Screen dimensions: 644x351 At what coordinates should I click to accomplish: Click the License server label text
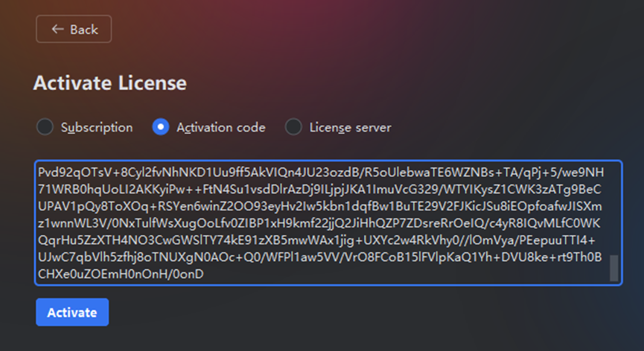click(351, 127)
